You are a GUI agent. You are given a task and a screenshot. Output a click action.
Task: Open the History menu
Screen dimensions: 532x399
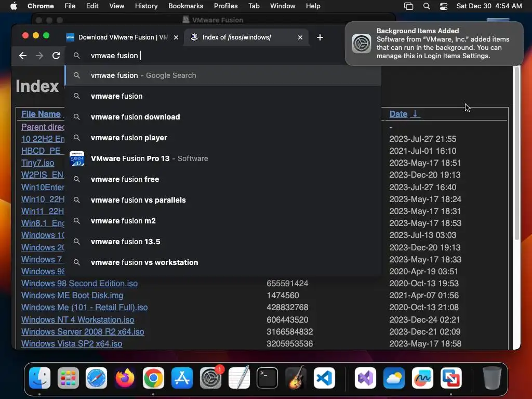[146, 6]
